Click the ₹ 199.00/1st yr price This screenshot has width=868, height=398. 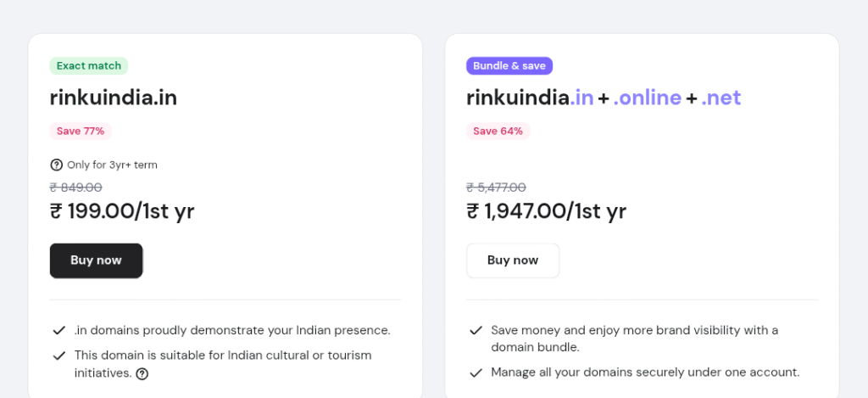[122, 211]
